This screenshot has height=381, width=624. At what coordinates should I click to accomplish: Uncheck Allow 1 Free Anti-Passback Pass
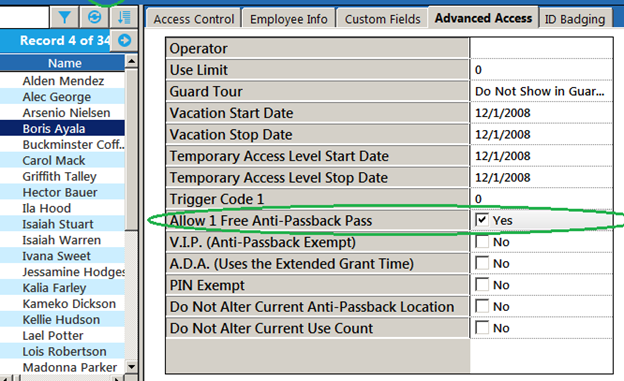click(482, 220)
